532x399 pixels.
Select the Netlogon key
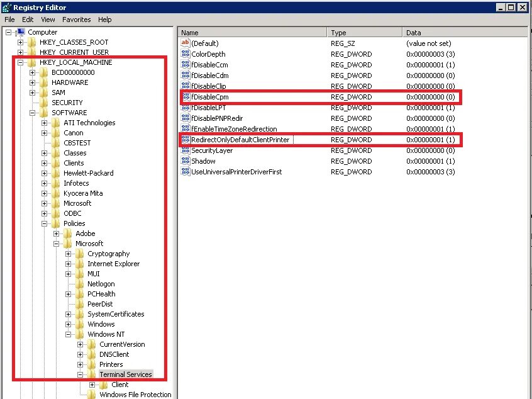coord(101,284)
